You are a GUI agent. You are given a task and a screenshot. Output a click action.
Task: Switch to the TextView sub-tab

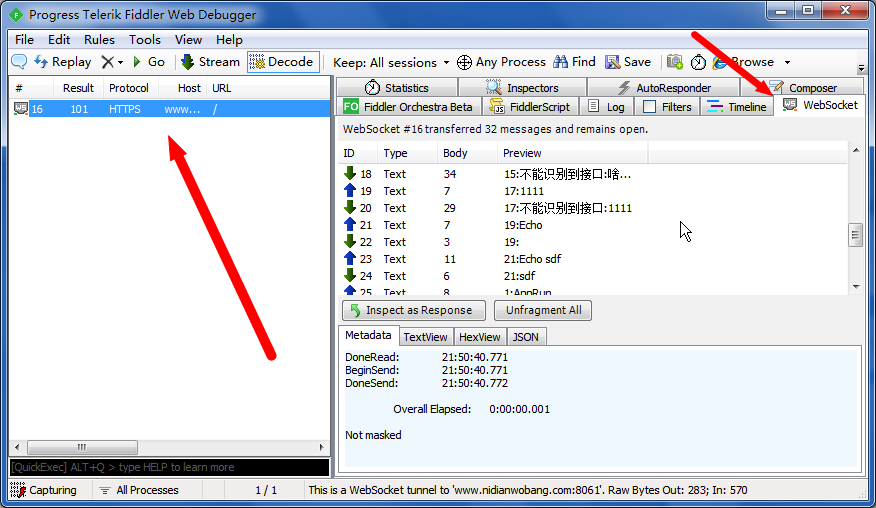[425, 337]
